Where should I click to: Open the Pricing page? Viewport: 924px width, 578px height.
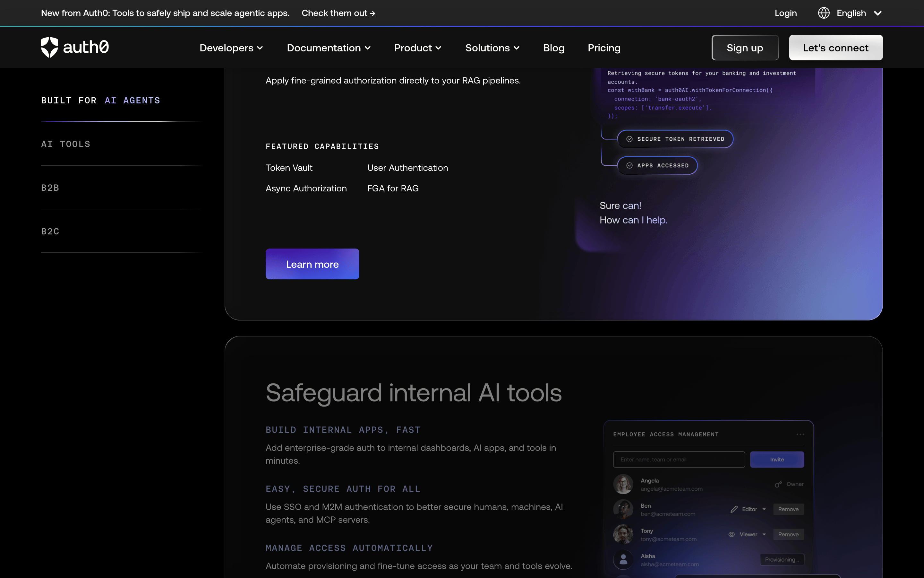coord(604,48)
